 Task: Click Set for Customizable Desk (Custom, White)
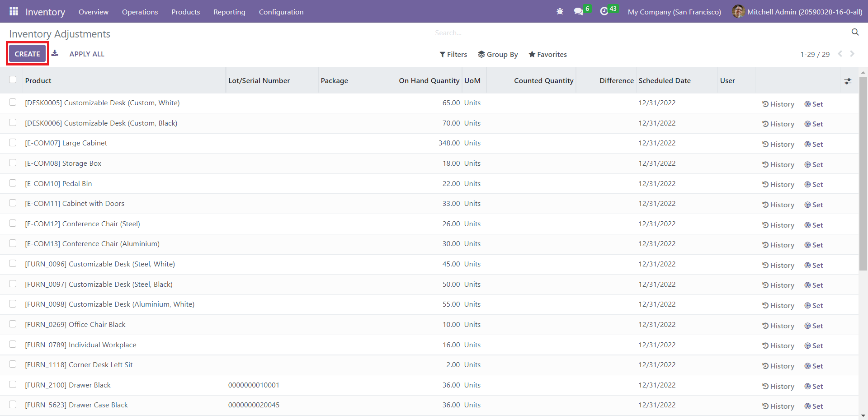tap(814, 104)
